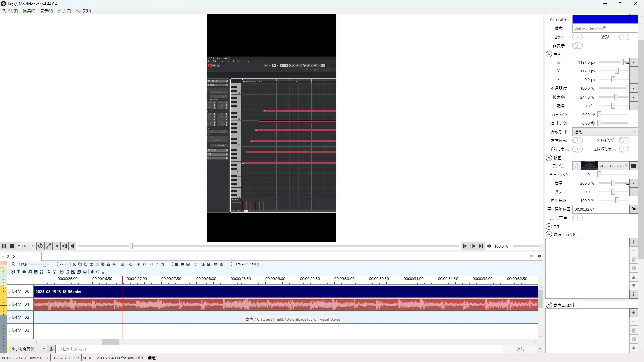Screen dimensions: 644x362
Task: Add an audio item with the music note icon
Action: point(30,272)
